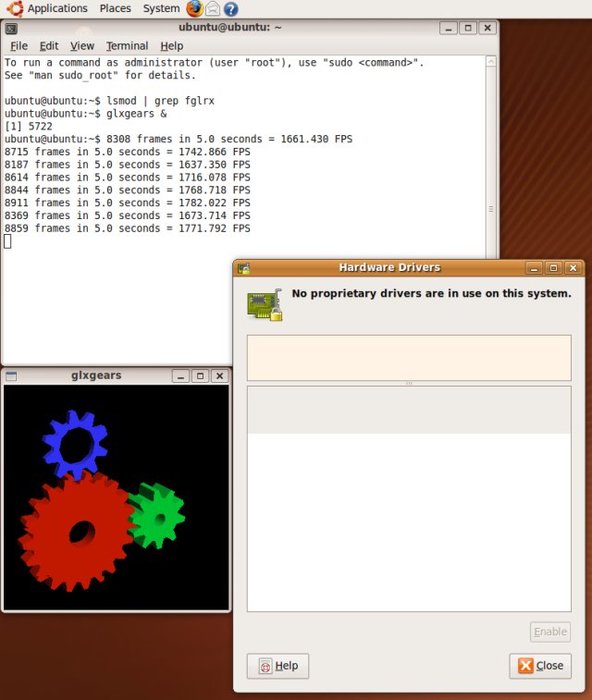
Task: Click 'No proprietary drivers are in use' message
Action: coord(431,294)
